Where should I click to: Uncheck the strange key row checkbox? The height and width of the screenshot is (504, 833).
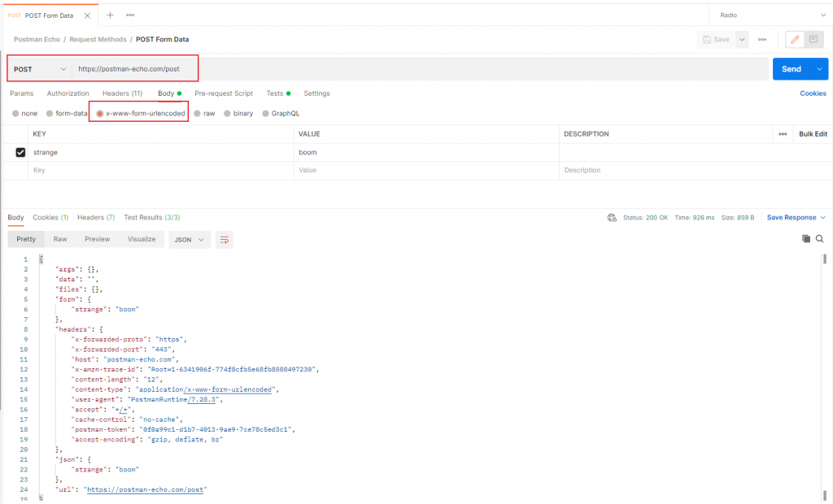[x=20, y=153]
